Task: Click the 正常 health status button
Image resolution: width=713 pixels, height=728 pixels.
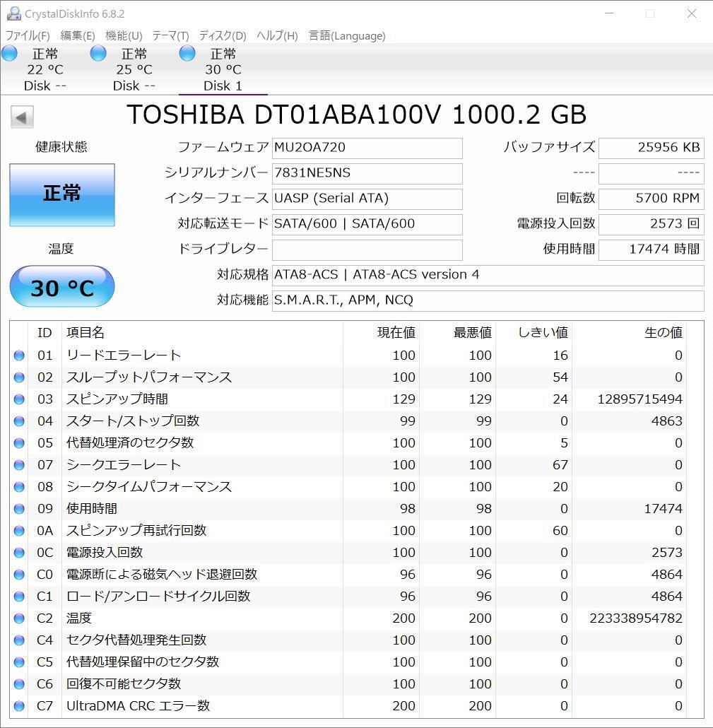Action: tap(62, 195)
